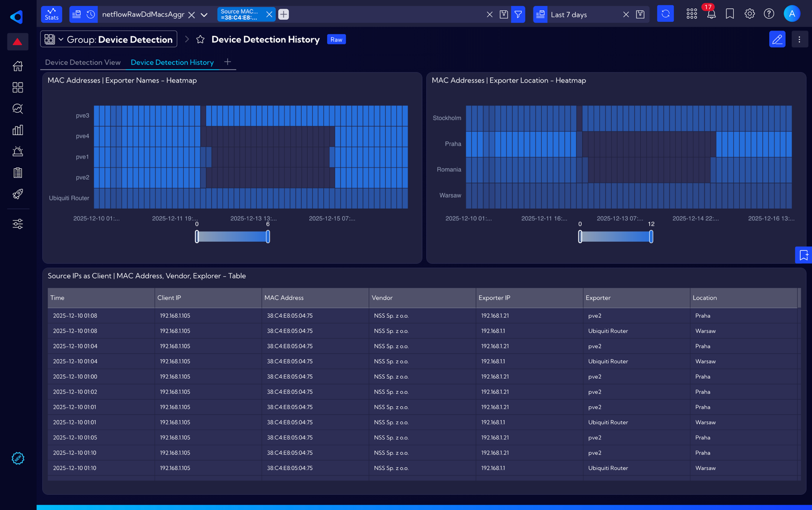Edit the dashboard with pencil button

(777, 39)
